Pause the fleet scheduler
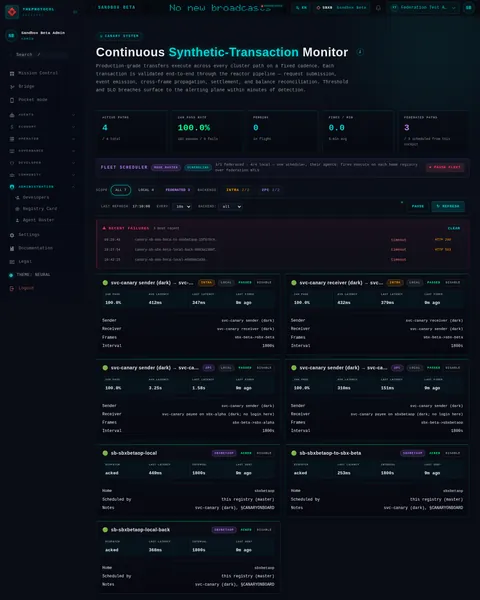 click(445, 167)
